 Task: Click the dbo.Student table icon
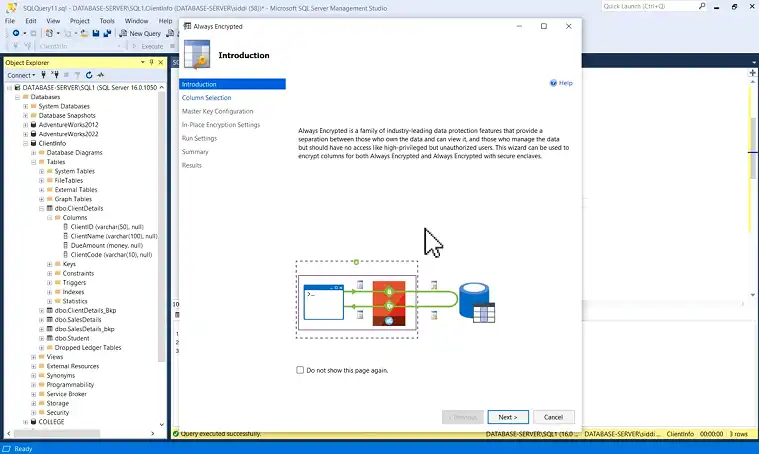pos(49,338)
